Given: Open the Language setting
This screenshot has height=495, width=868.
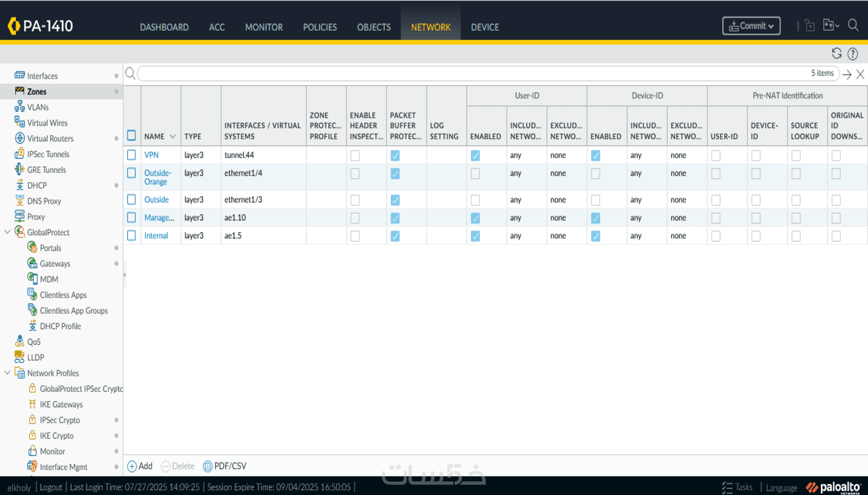Looking at the screenshot, I should (781, 488).
